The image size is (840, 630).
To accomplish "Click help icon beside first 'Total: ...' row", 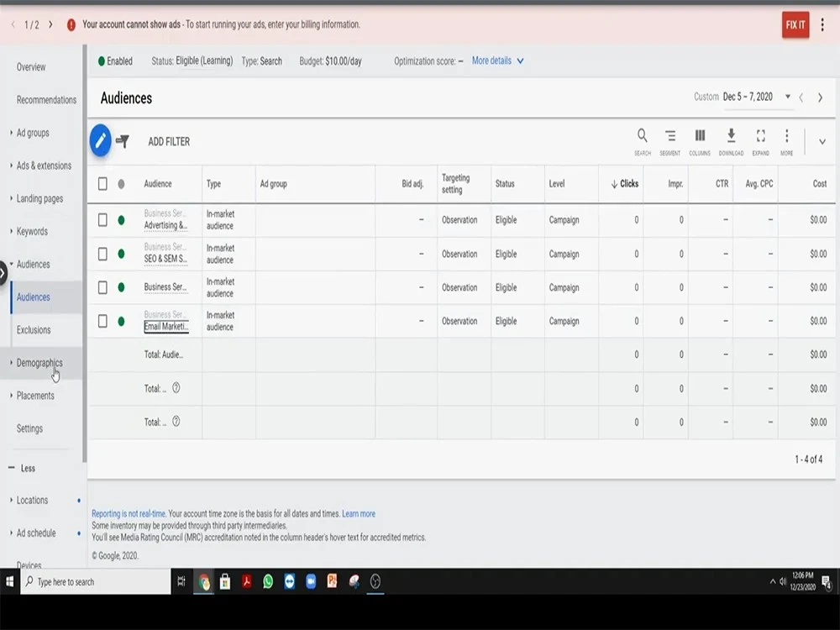I will [x=176, y=388].
